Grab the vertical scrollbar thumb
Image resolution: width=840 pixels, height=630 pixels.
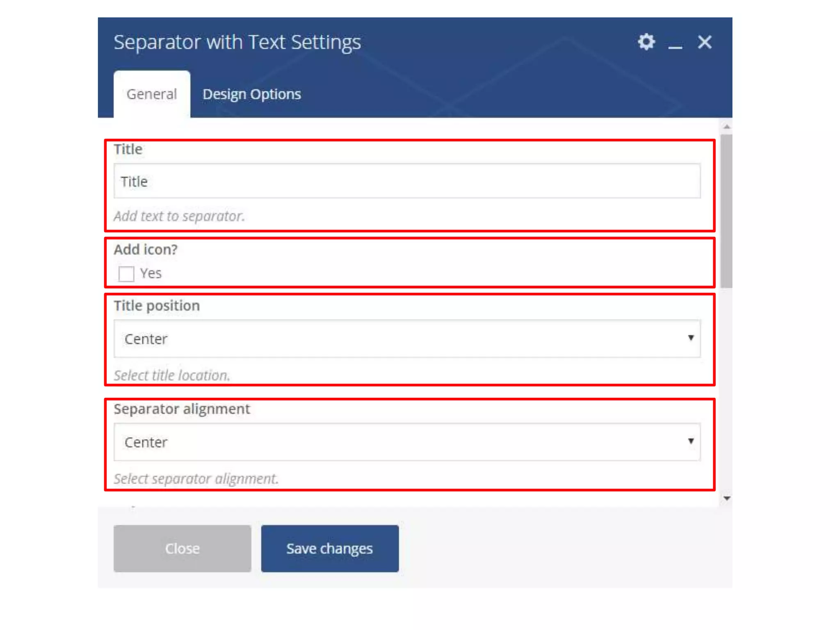(x=726, y=211)
